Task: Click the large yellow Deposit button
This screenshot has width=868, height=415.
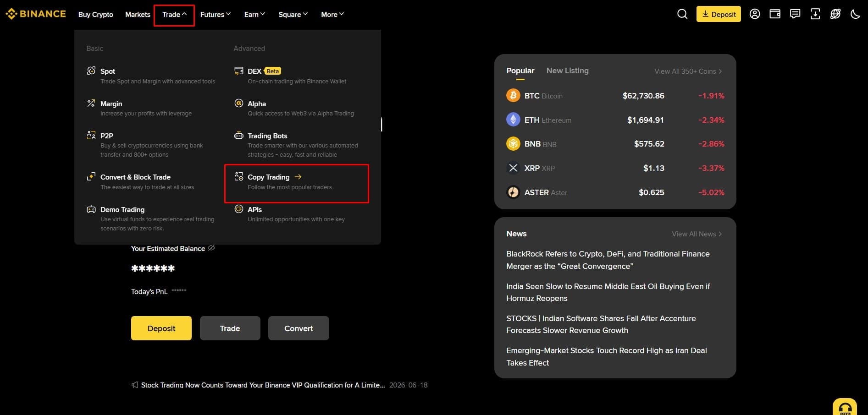Action: (161, 328)
